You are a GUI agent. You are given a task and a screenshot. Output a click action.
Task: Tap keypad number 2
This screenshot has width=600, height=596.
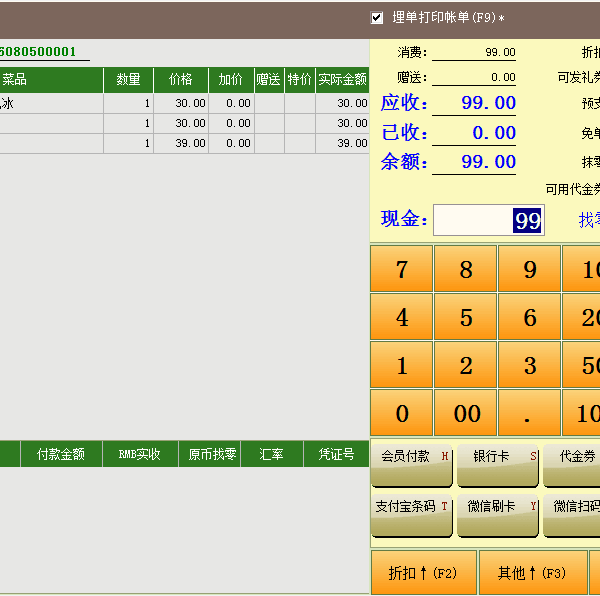465,365
